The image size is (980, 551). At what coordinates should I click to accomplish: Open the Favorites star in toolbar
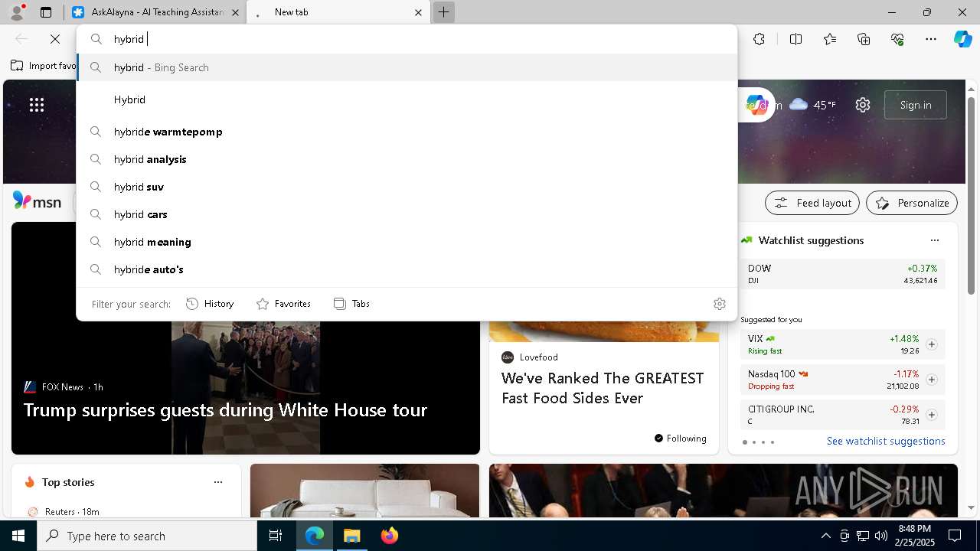coord(830,39)
